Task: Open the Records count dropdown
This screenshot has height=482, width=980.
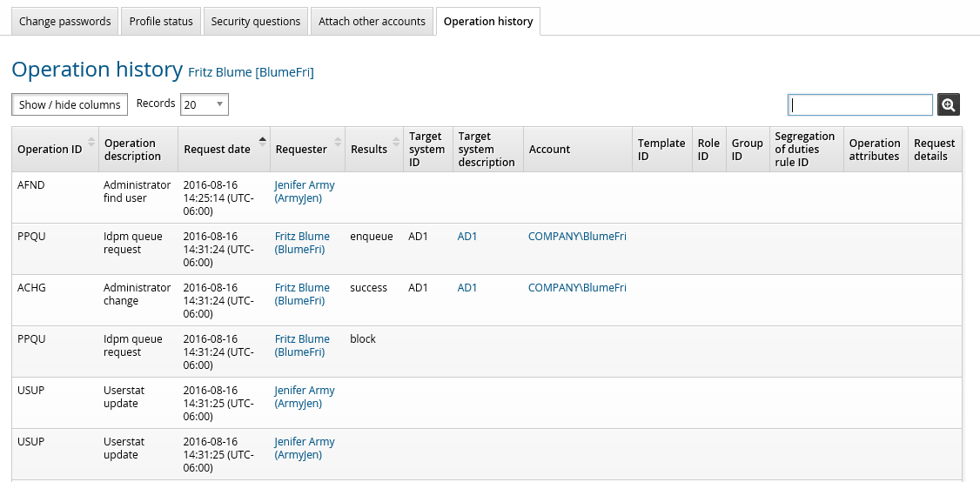Action: 205,104
